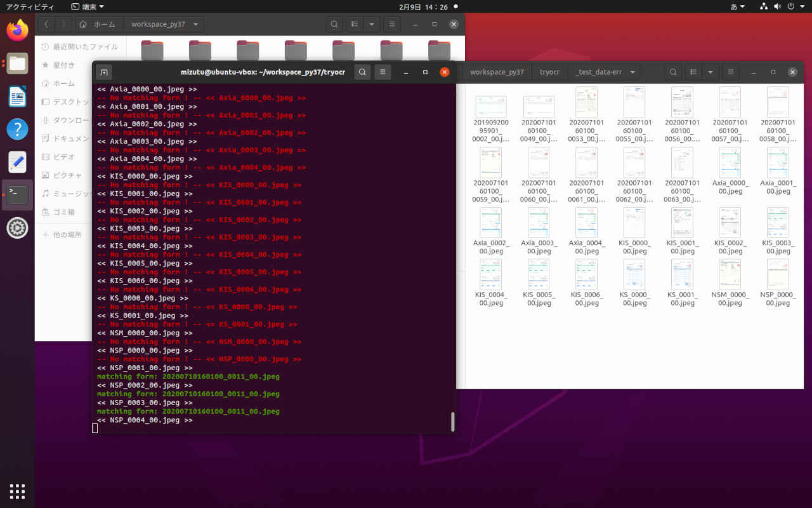Click the terminal window's search icon
Screen dimensions: 812x508
[362, 72]
